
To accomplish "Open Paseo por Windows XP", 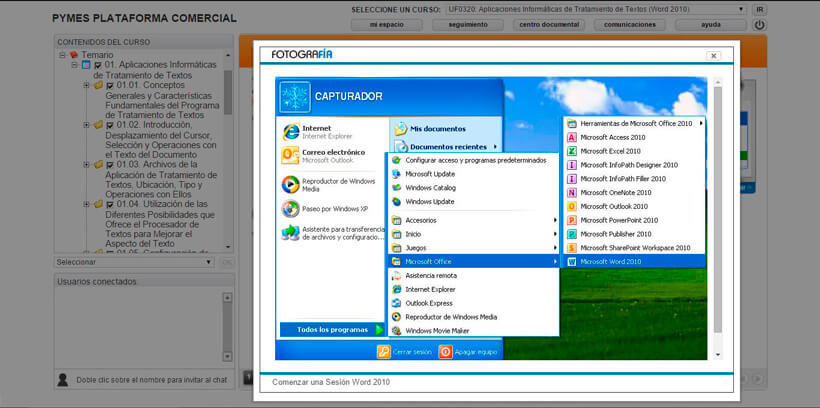I will (325, 209).
